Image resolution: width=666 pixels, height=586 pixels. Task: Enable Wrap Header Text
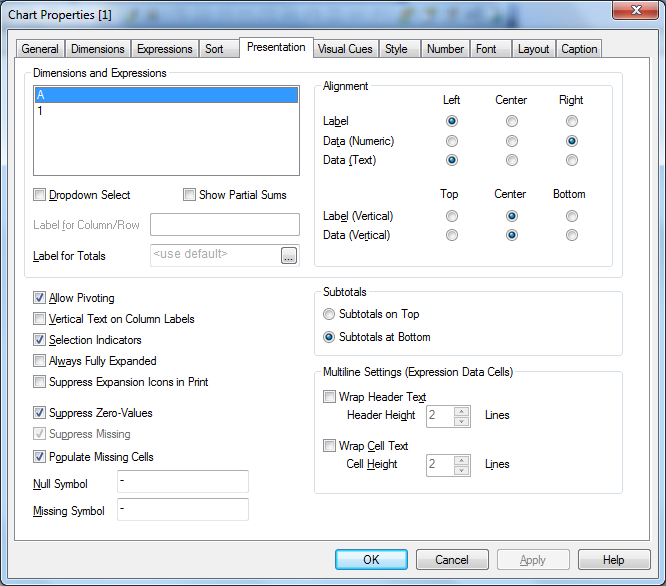coord(329,397)
